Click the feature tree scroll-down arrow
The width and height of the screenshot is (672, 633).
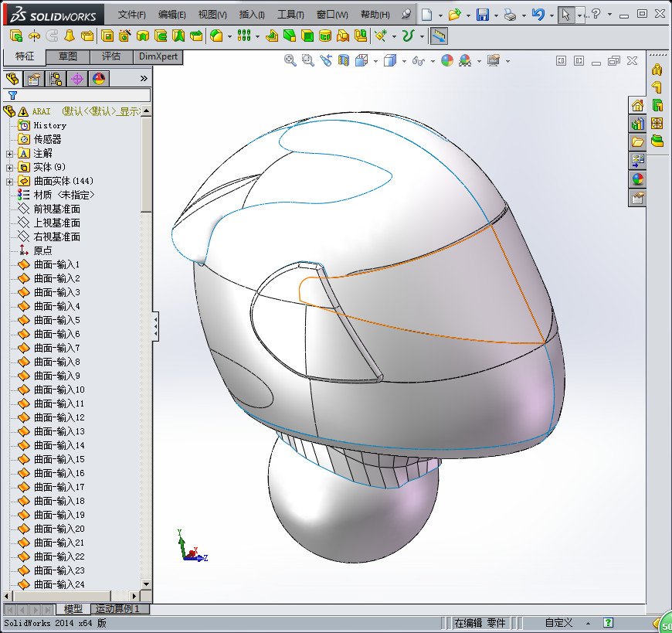(x=146, y=584)
